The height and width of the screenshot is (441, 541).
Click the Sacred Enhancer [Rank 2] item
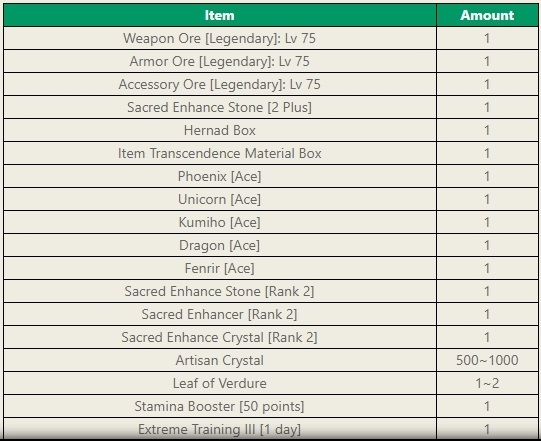(x=220, y=314)
